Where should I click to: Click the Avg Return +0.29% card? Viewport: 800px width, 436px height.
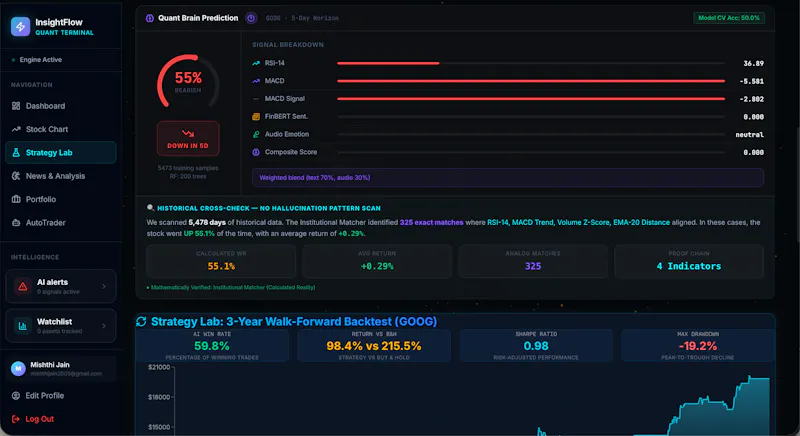pos(377,261)
